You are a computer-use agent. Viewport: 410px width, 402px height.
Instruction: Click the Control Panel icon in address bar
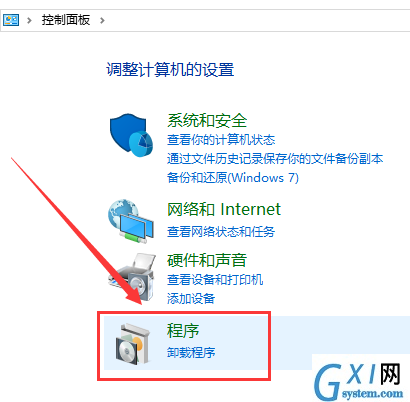[11, 20]
